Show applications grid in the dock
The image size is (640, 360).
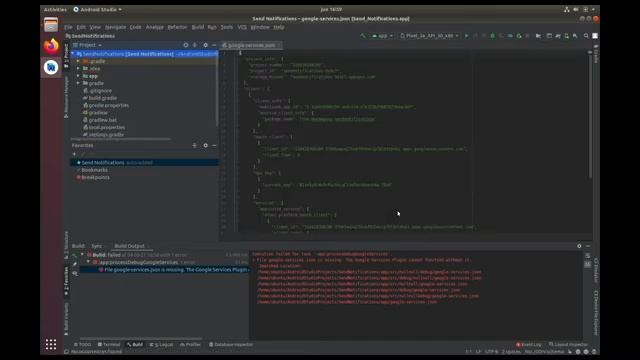(51, 344)
